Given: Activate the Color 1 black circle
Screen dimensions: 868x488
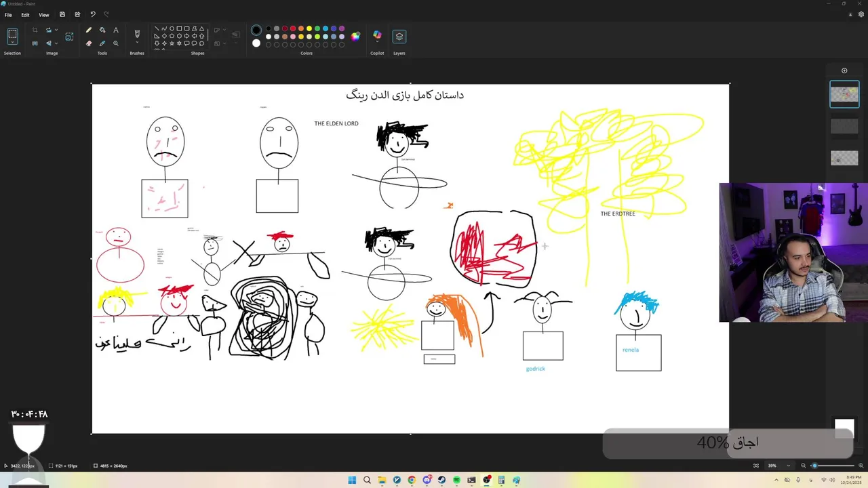Looking at the screenshot, I should click(x=256, y=30).
